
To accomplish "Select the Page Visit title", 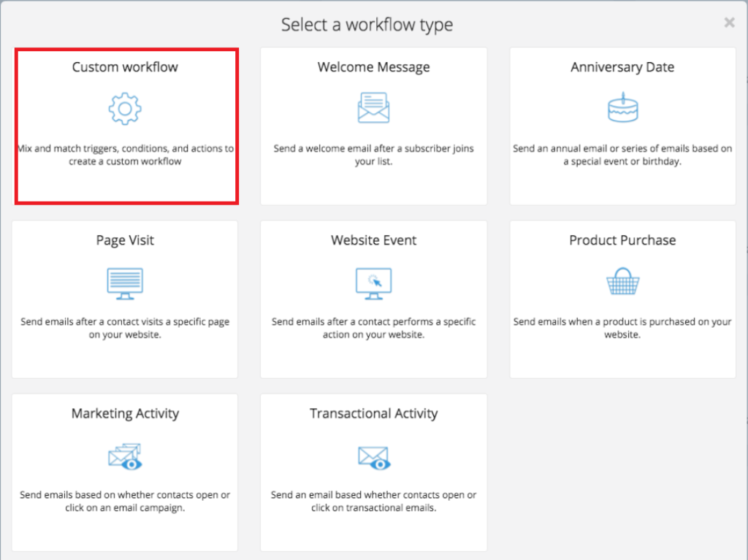I will pos(125,240).
